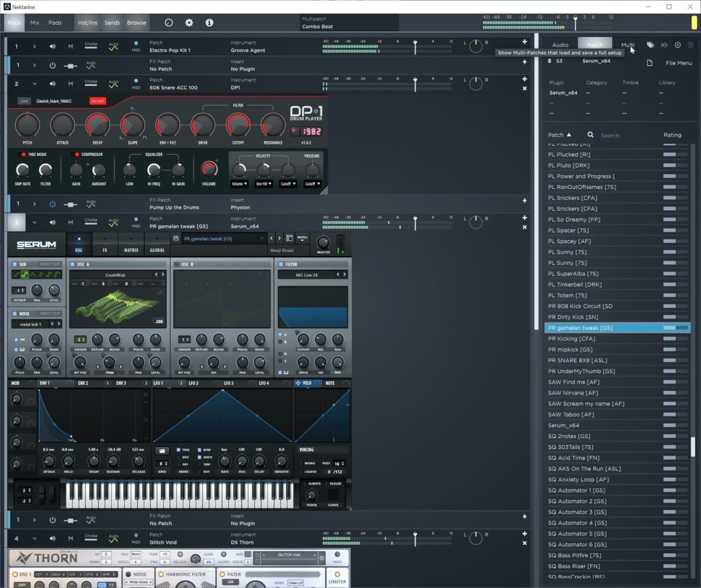Click the tag icon in browser panel
The height and width of the screenshot is (588, 701).
(x=650, y=45)
